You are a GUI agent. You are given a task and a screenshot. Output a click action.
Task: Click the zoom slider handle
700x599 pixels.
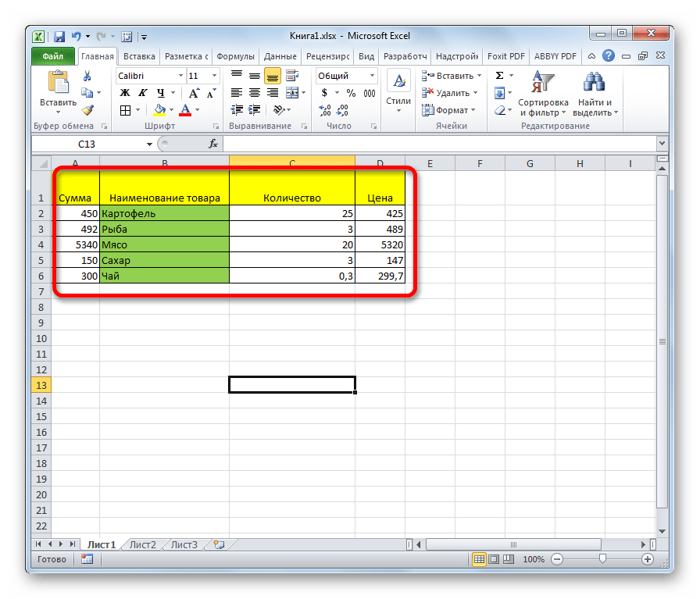pyautogui.click(x=602, y=559)
